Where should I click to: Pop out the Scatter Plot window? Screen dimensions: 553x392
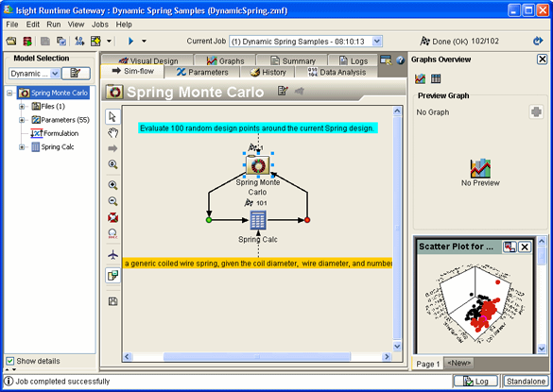(510, 247)
